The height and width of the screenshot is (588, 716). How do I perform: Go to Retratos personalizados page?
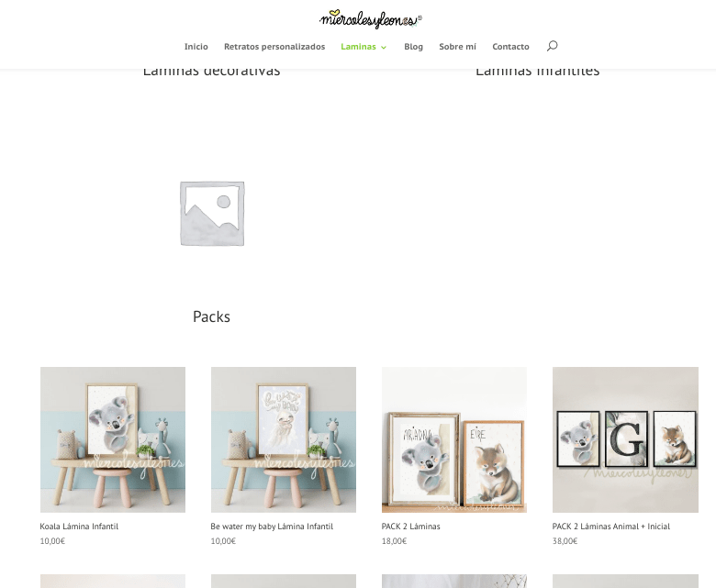[x=274, y=47]
